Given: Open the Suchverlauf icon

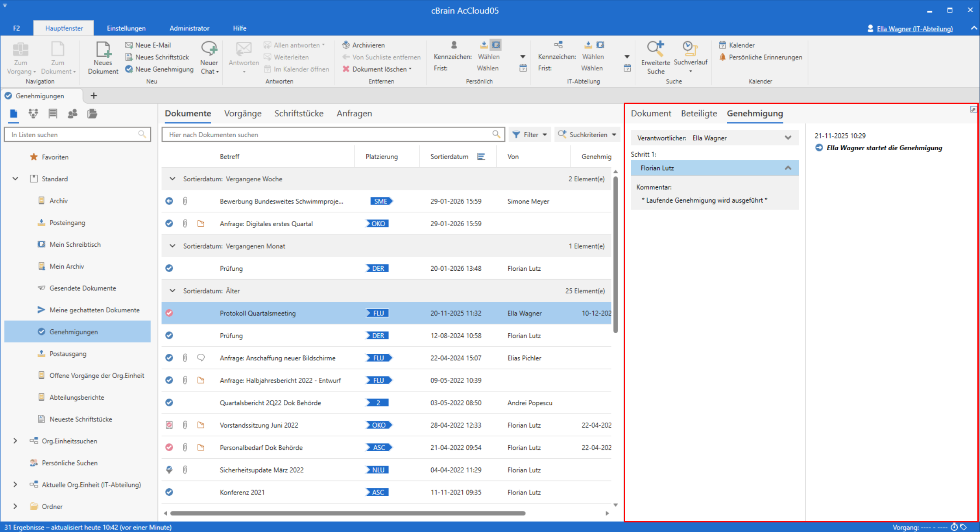Looking at the screenshot, I should coord(690,57).
